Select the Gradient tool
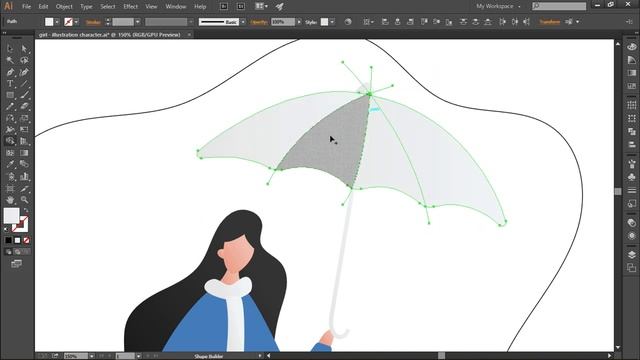Screen dimensions: 640x360 click(24, 153)
